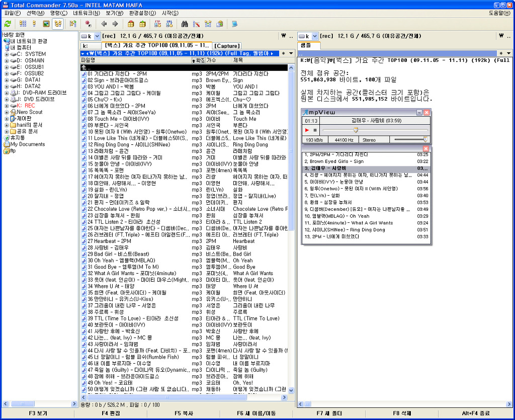The height and width of the screenshot is (420, 515).
Task: Click the FTP connect toolbar icon
Action: [157, 24]
